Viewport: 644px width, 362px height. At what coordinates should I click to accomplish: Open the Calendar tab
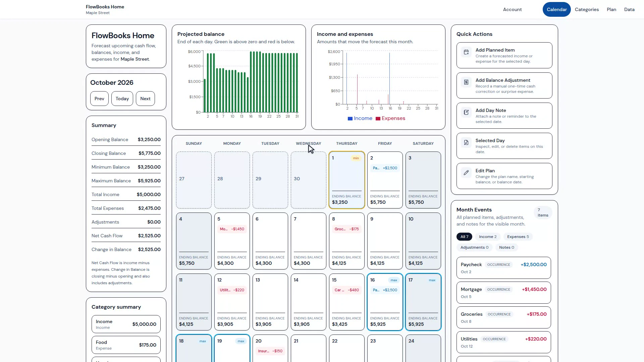coord(557,9)
